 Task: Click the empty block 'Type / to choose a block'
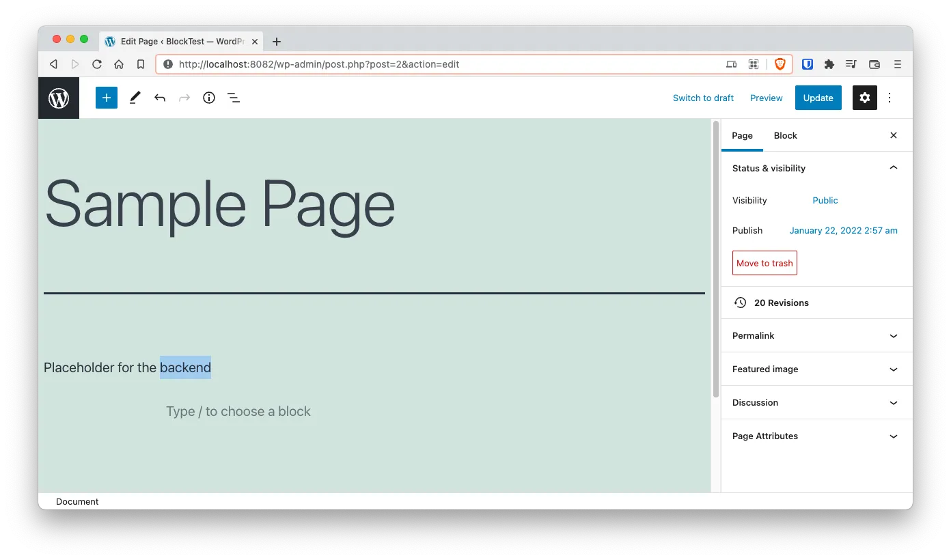[x=238, y=411]
